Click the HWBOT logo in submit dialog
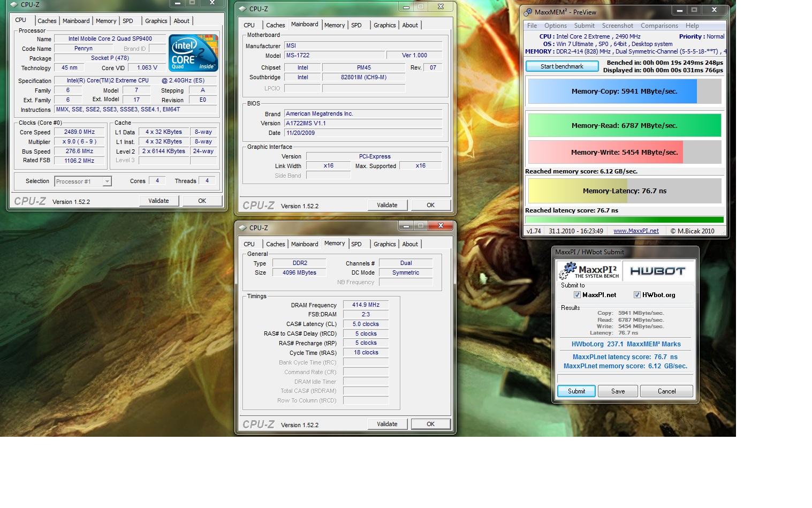The image size is (812, 508). (x=658, y=271)
